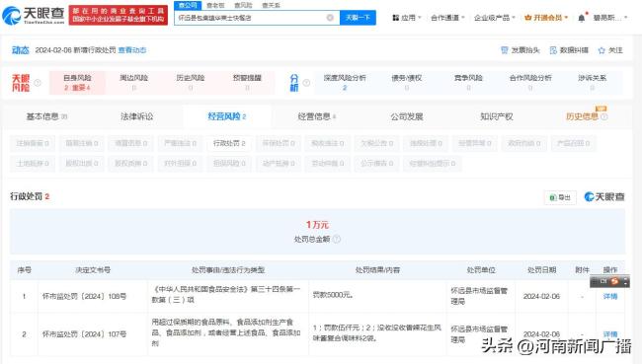Click the 应用 grid icon

(x=395, y=18)
